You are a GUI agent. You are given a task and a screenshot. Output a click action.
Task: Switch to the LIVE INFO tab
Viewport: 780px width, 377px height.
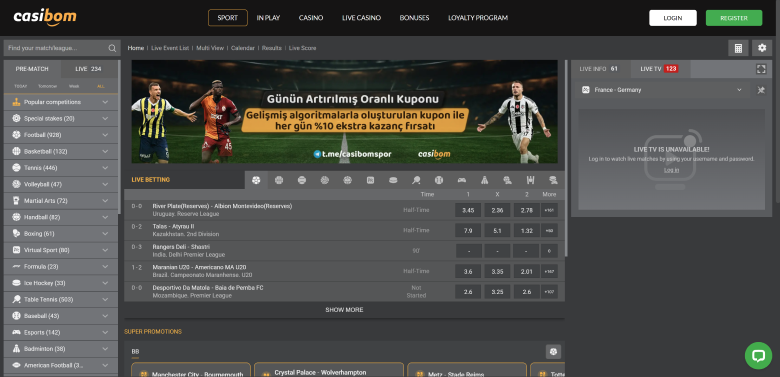coord(600,69)
